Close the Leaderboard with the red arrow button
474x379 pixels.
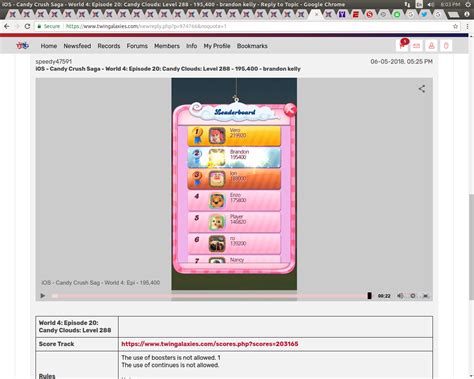coord(290,110)
